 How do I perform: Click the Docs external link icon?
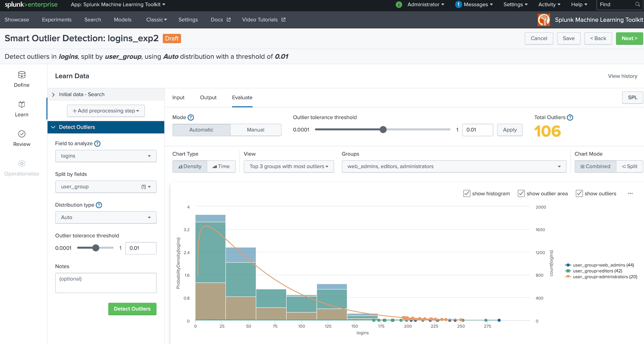pyautogui.click(x=229, y=19)
